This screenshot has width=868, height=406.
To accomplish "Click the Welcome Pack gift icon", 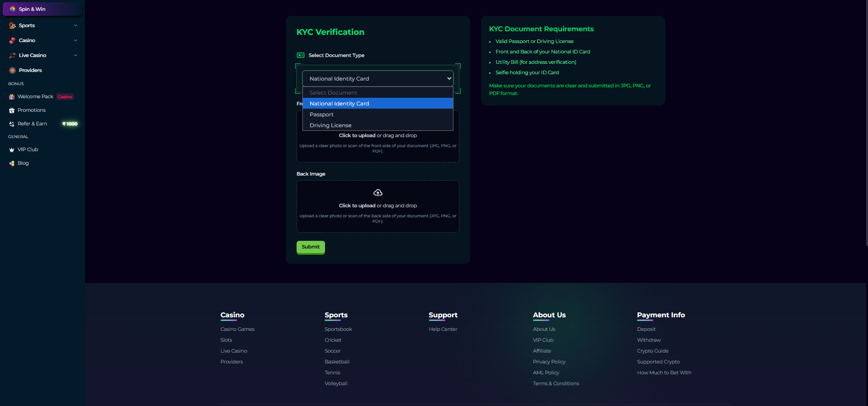I will (x=12, y=97).
